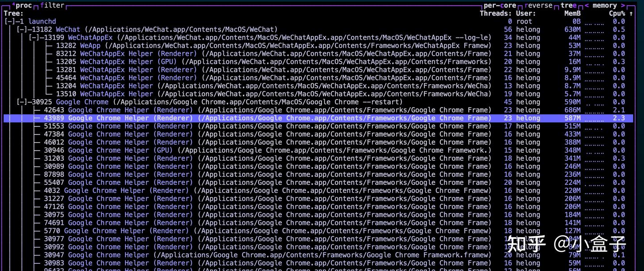This screenshot has width=644, height=271.
Task: Select process 47384 Chrome Helper (Renderer)
Action: pos(318,134)
